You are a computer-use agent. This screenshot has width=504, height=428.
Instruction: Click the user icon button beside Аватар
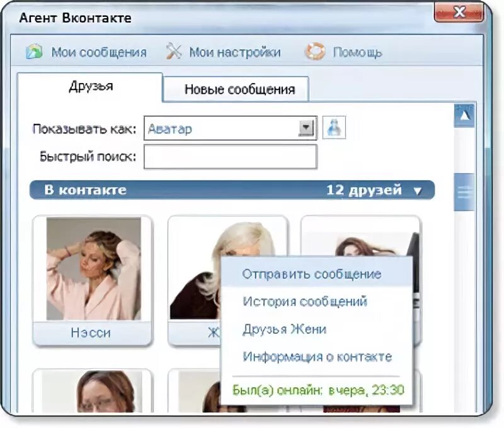pos(334,128)
